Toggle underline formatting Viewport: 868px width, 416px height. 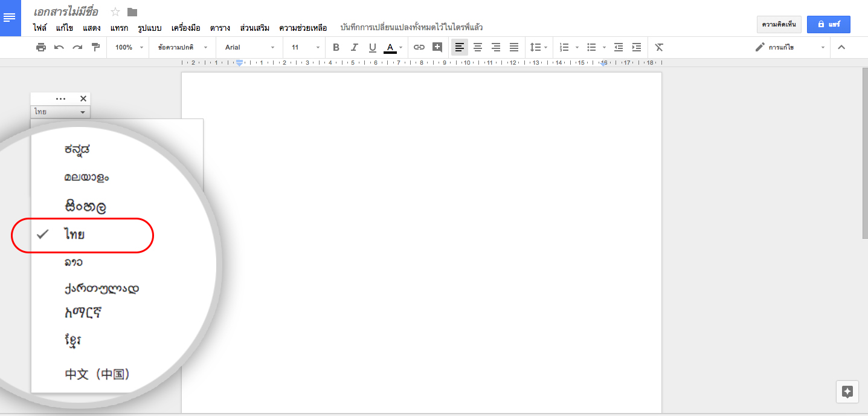[x=373, y=47]
